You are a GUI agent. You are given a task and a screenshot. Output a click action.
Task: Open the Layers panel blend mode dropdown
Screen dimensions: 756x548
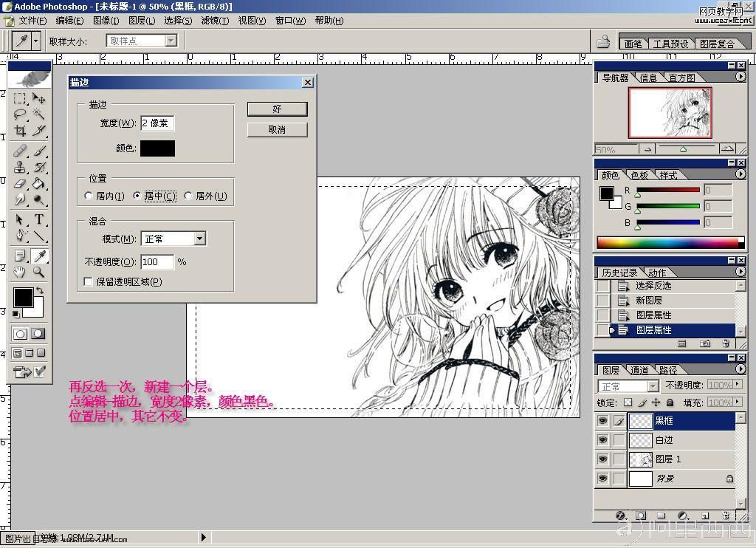click(x=653, y=386)
